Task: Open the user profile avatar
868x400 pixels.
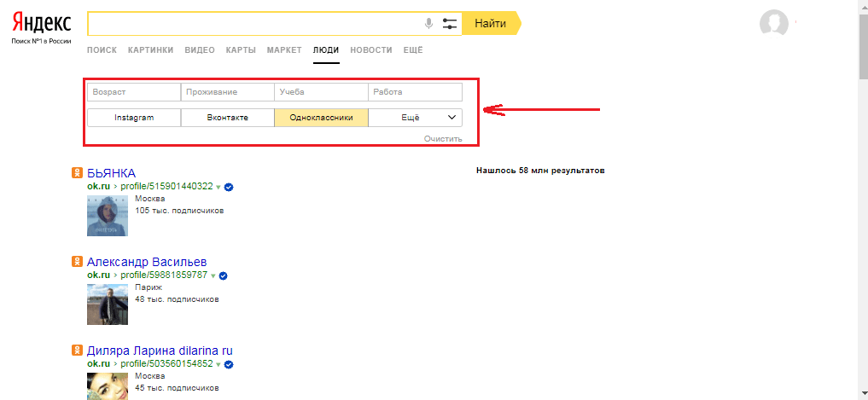Action: 773,24
